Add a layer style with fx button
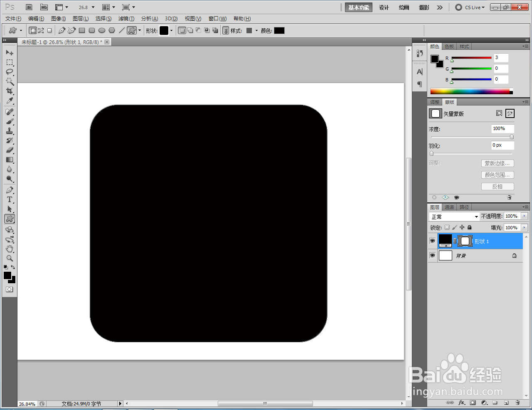 tap(461, 403)
